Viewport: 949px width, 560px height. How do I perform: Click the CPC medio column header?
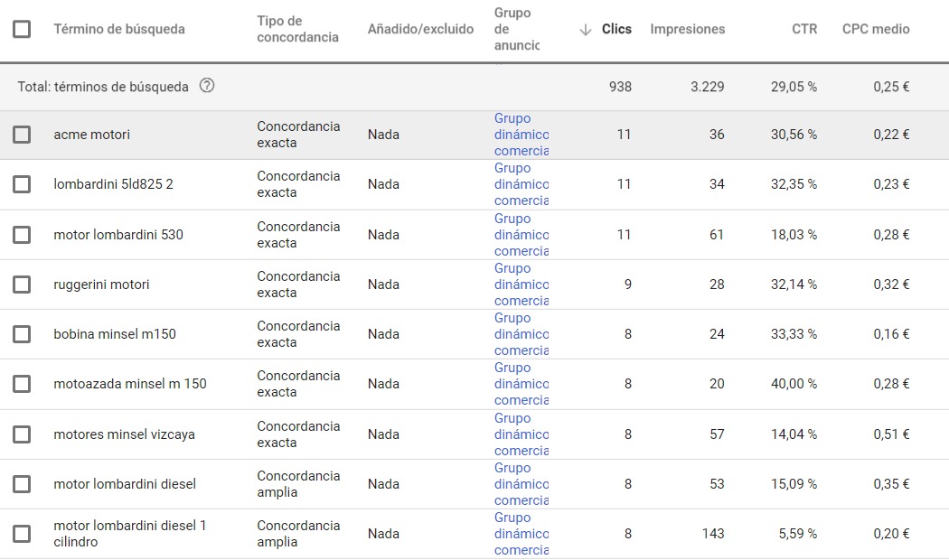tap(875, 29)
